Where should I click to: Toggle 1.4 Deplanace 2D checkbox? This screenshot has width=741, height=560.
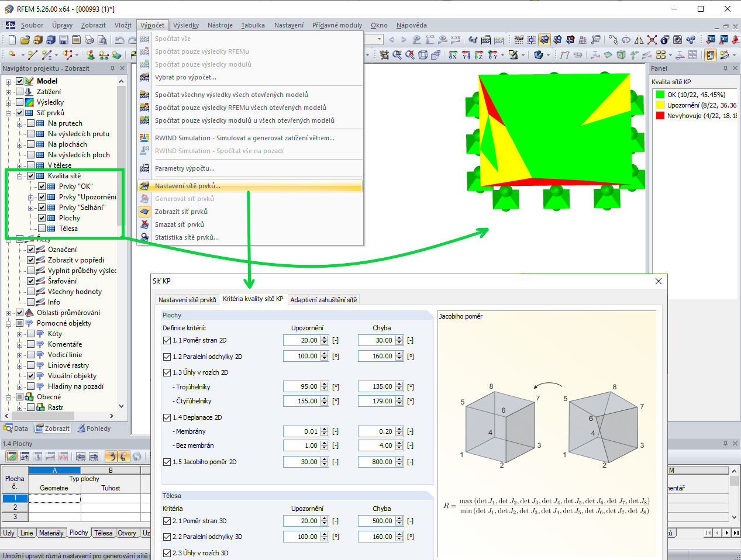pos(167,417)
